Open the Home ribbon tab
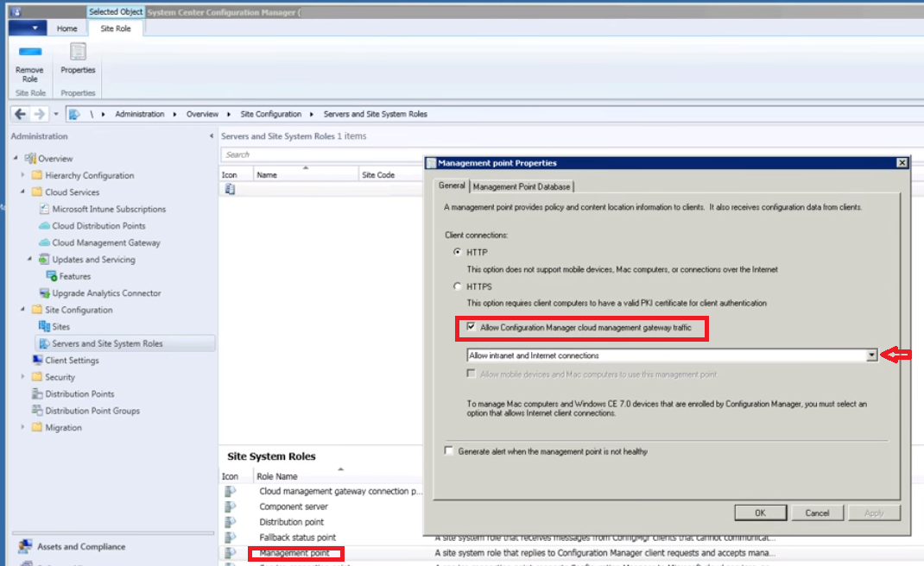924x566 pixels. coord(66,28)
